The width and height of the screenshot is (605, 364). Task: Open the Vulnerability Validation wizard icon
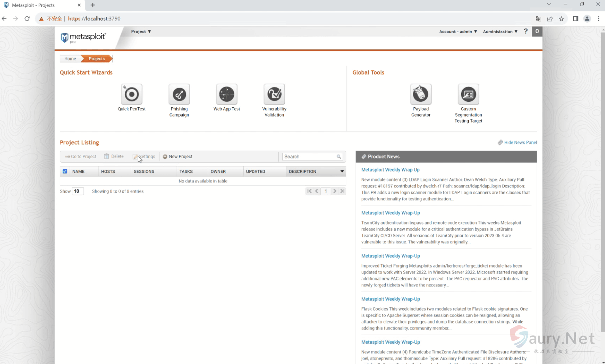coord(274,94)
